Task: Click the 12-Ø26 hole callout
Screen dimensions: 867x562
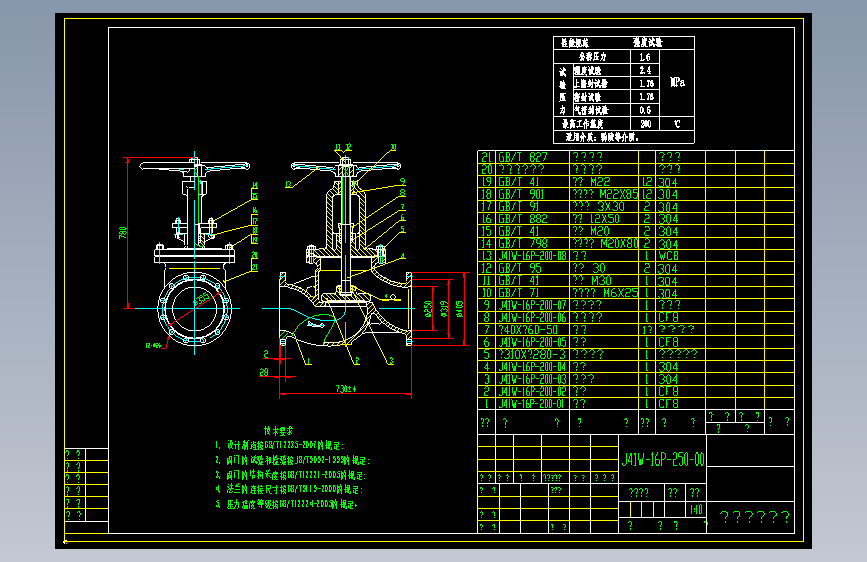Action: tap(153, 346)
